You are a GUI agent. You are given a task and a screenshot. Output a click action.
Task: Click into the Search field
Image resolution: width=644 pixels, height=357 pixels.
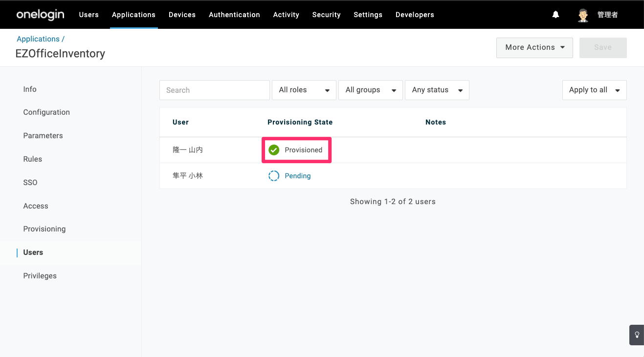tap(215, 90)
